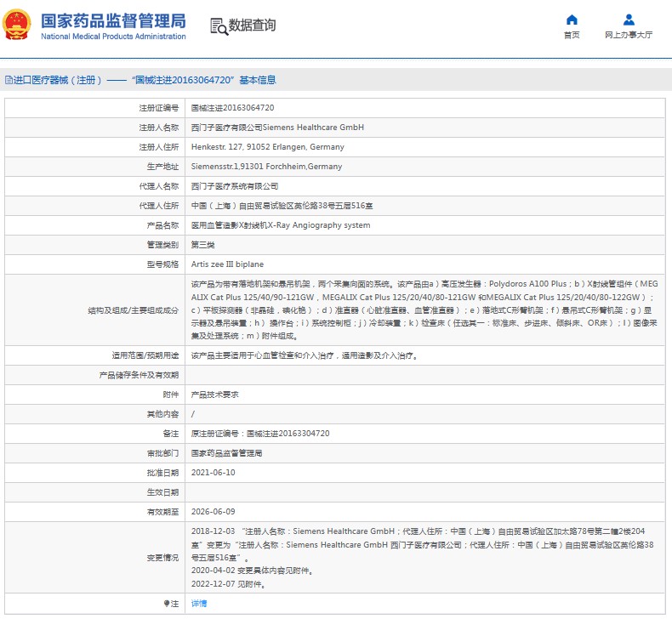Click the 进口医疗器械（注册） breadcrumb title
This screenshot has height=619, width=672.
tap(58, 80)
